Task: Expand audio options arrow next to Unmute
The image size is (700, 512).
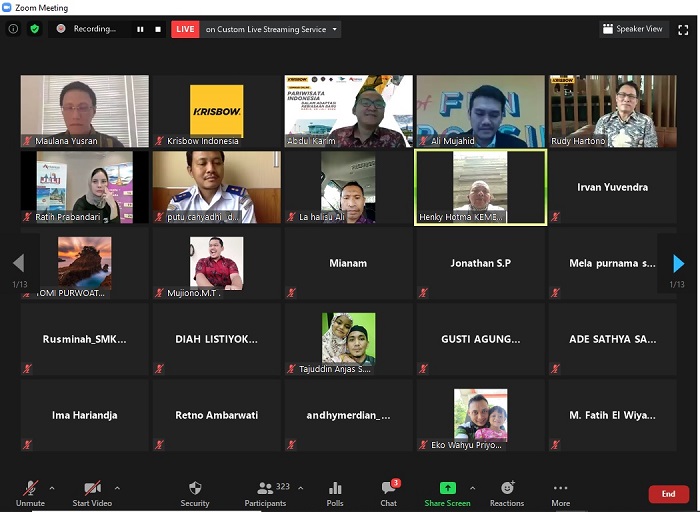Action: [52, 488]
